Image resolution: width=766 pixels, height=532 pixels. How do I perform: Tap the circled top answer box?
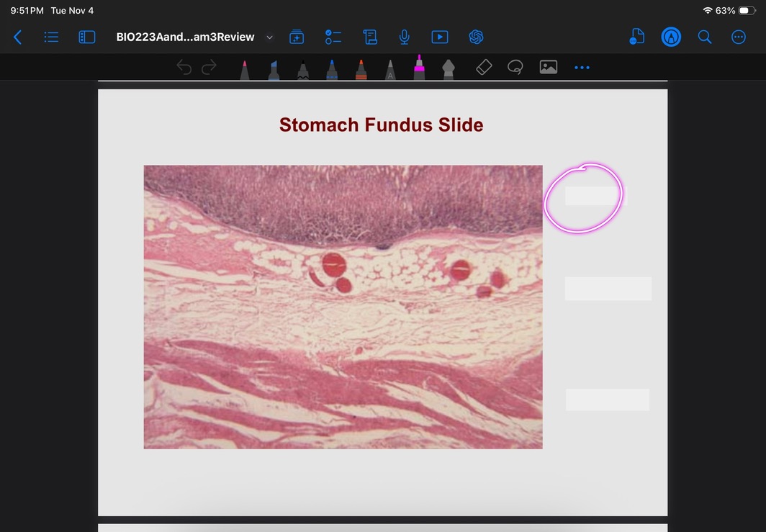click(592, 196)
